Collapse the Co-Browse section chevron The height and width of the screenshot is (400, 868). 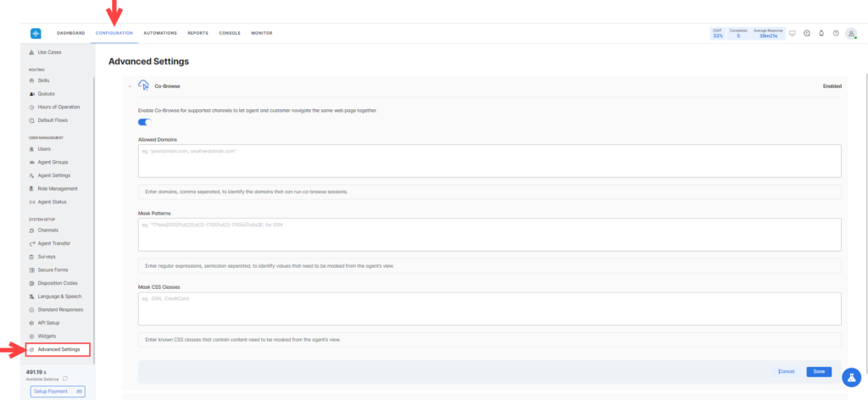130,86
